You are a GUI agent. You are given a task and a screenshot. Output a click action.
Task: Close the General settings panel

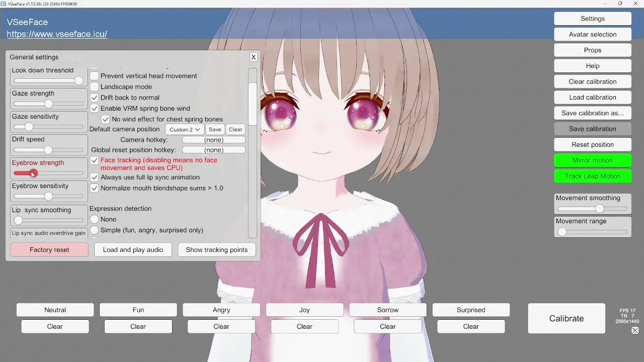(x=254, y=57)
